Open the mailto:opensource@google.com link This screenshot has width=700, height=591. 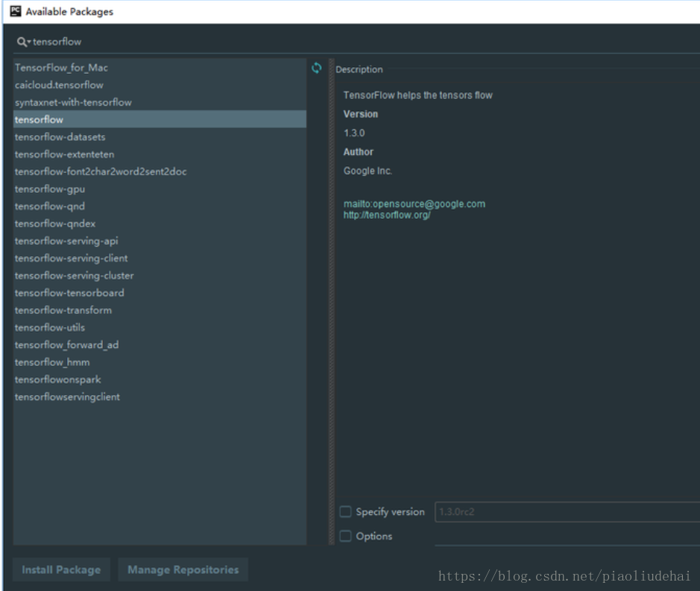[x=414, y=204]
